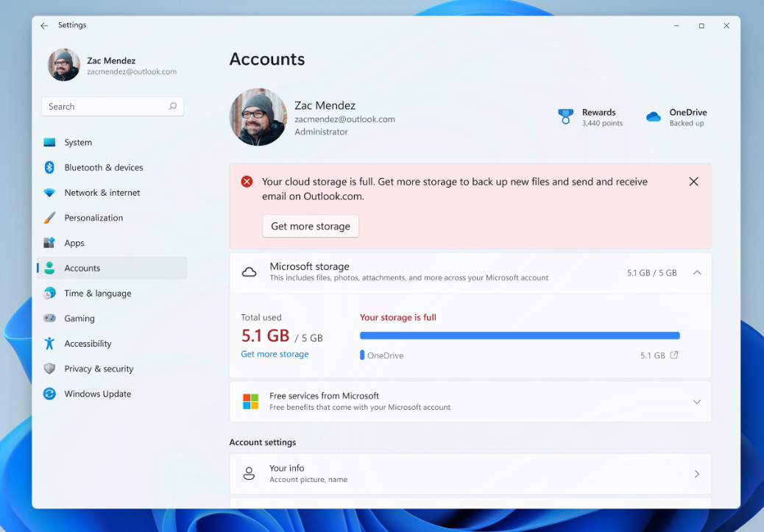Go to System settings
Image resolution: width=764 pixels, height=532 pixels.
coord(78,143)
